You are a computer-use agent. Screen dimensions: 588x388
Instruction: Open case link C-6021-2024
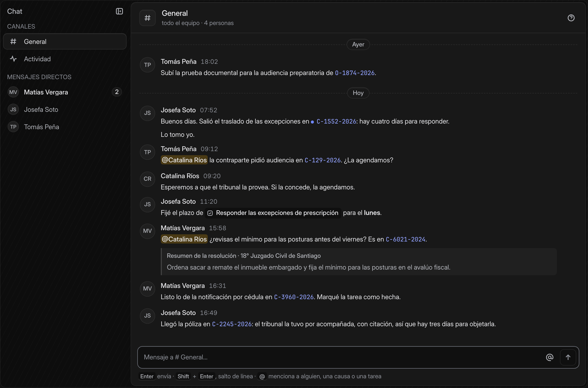pyautogui.click(x=406, y=239)
